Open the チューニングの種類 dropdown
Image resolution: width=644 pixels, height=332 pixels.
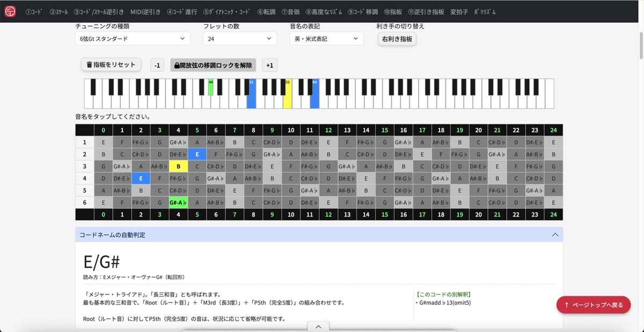pos(133,39)
